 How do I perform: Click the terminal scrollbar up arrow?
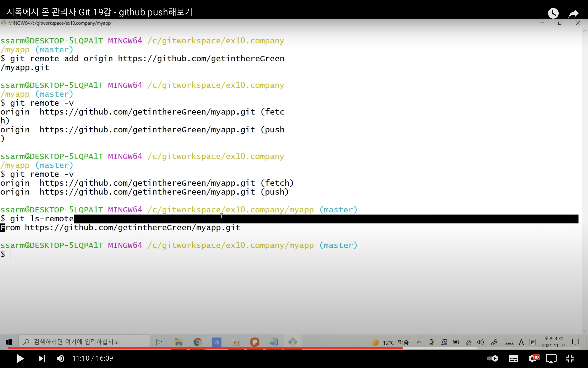point(585,31)
